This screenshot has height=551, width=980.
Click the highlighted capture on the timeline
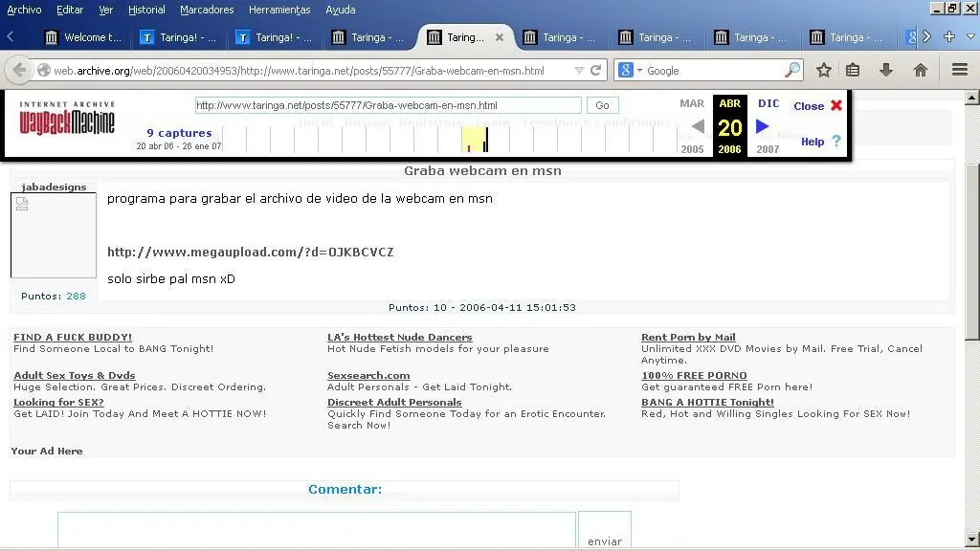pyautogui.click(x=473, y=141)
